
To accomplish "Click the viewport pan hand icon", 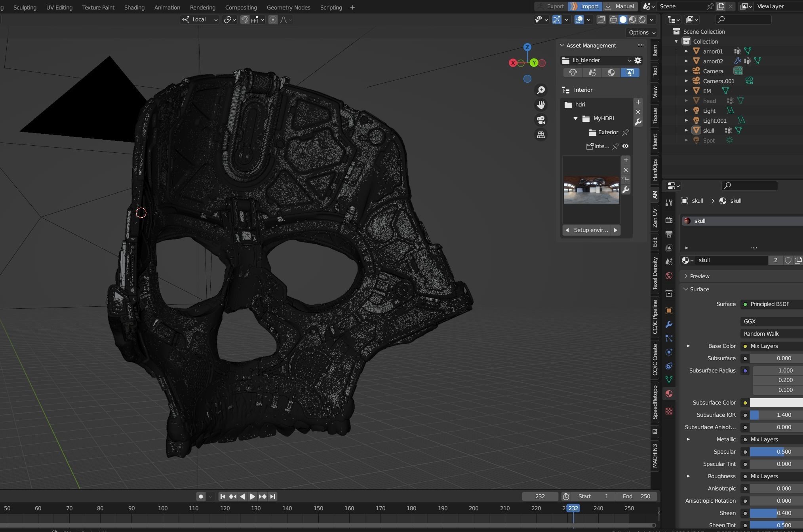I will pos(541,105).
